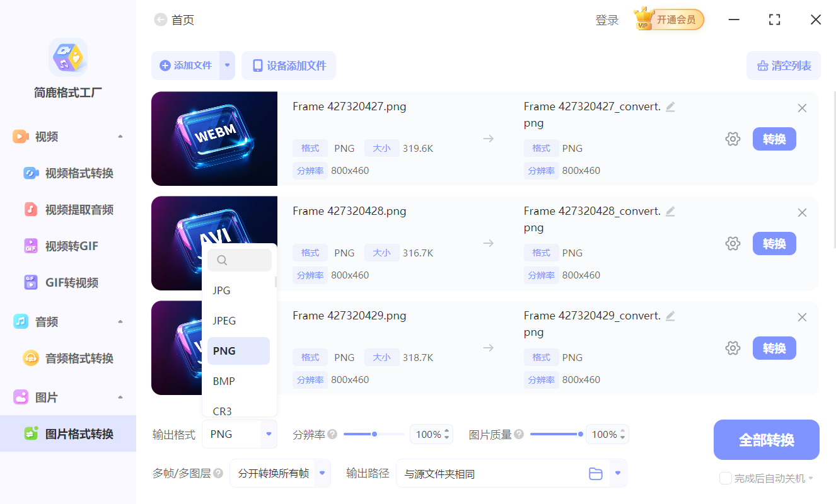Click the 图片质量 100% stepper arrows
Viewport: 836px width, 504px height.
(x=623, y=434)
